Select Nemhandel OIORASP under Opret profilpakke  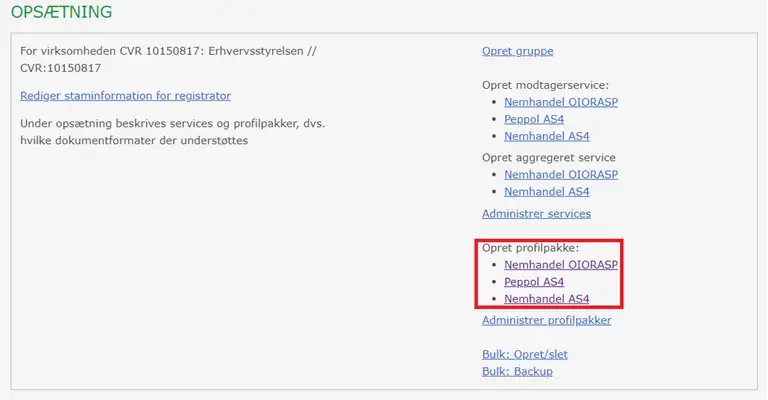(x=560, y=265)
